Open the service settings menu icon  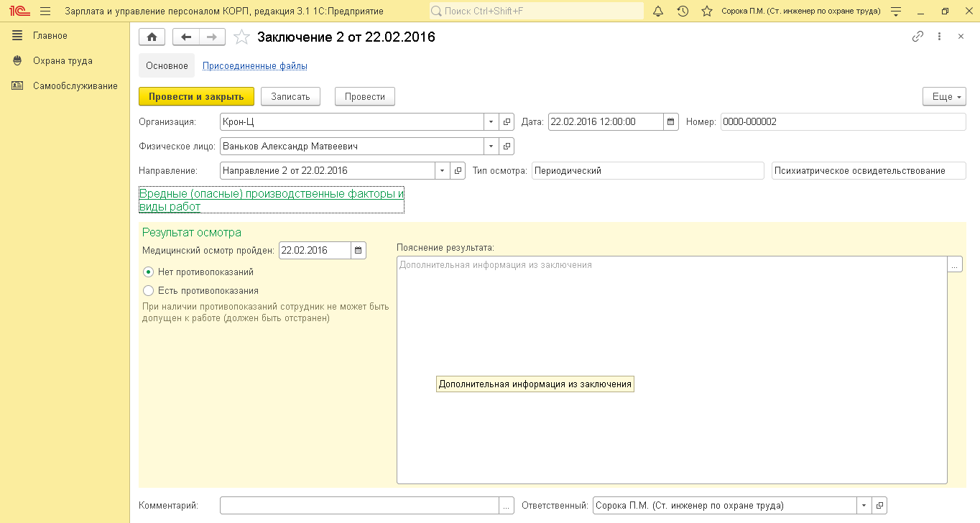(895, 11)
